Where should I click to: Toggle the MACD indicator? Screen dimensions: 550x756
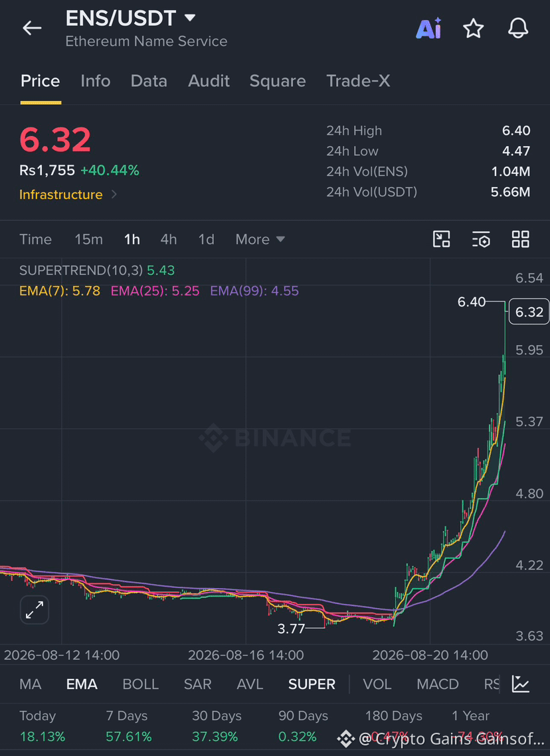[x=438, y=684]
